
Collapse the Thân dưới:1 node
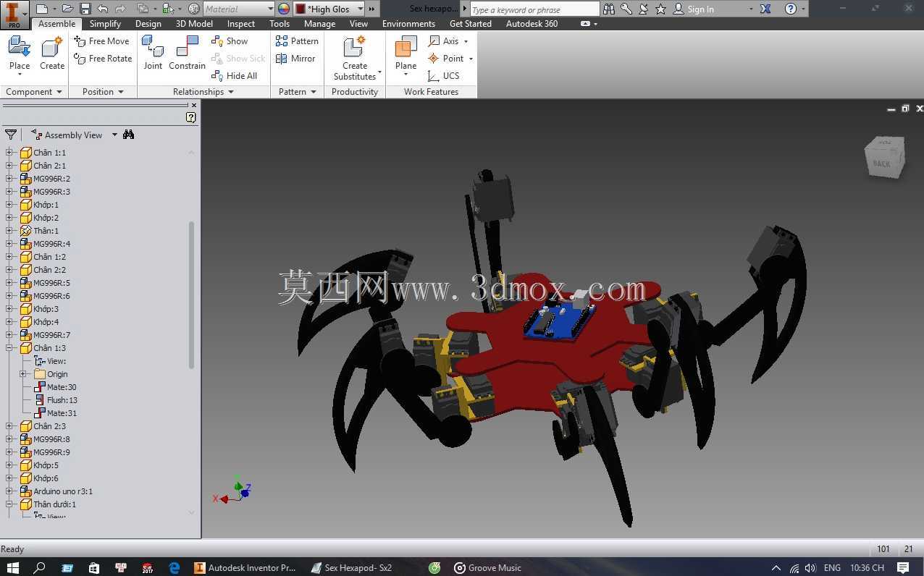click(x=9, y=504)
